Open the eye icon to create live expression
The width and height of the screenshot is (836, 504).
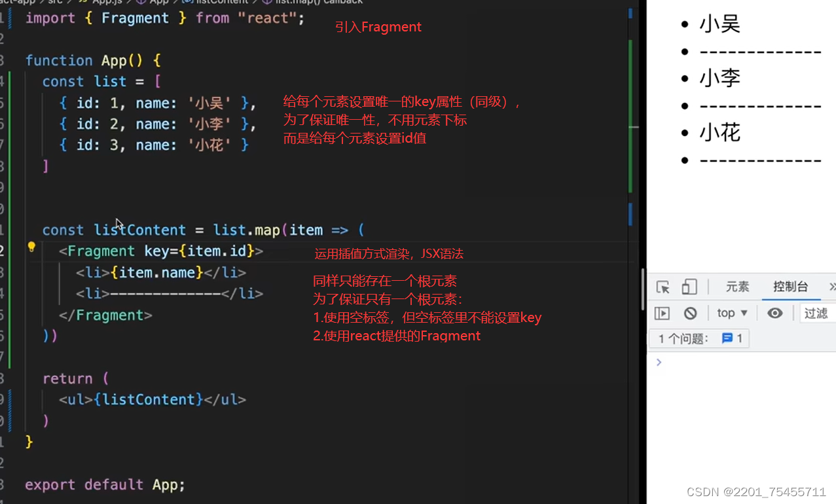[x=775, y=313]
